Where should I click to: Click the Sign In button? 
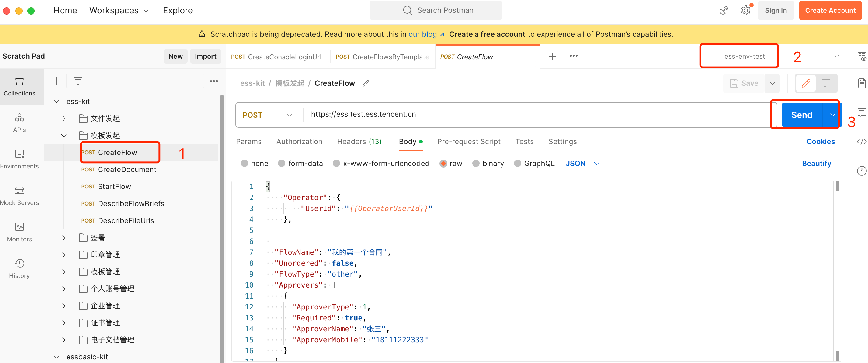[x=776, y=10]
